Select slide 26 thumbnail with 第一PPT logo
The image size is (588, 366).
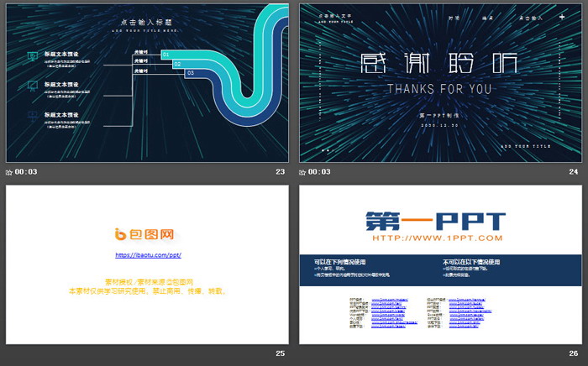click(440, 264)
